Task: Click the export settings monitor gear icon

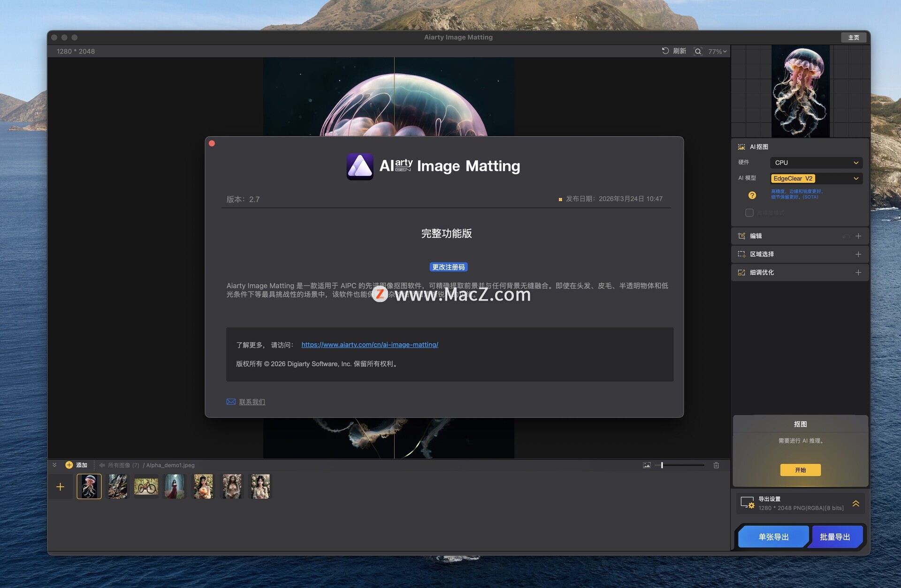Action: click(747, 503)
